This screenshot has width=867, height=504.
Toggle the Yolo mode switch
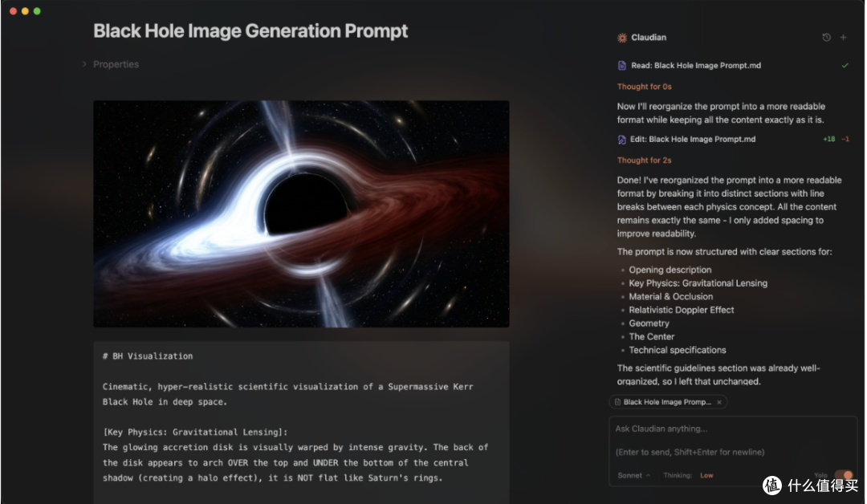[843, 475]
